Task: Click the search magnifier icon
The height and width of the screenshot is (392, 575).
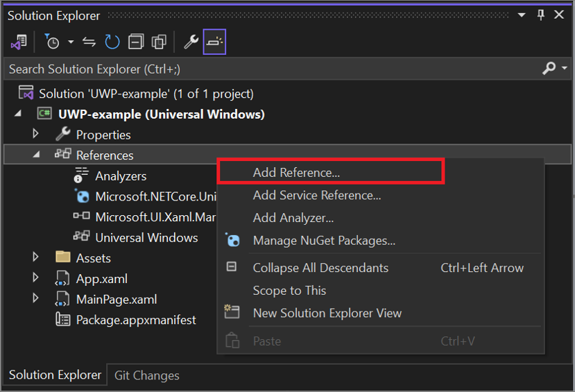Action: tap(548, 69)
